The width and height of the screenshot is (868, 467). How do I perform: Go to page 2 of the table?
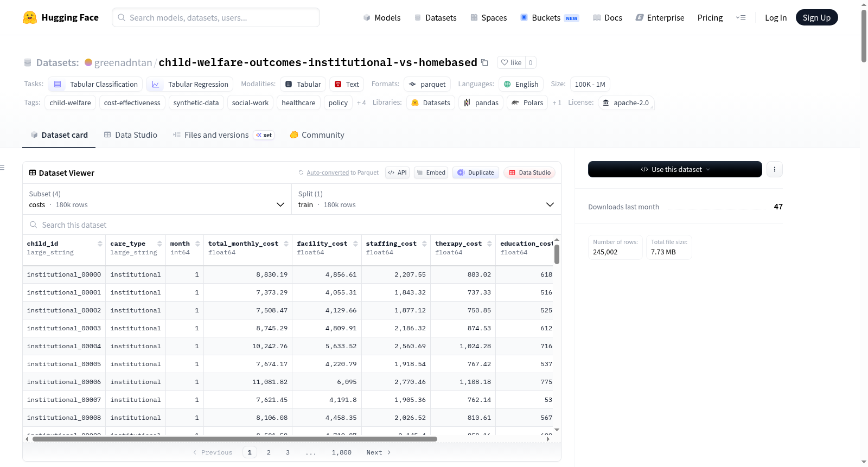coord(269,452)
